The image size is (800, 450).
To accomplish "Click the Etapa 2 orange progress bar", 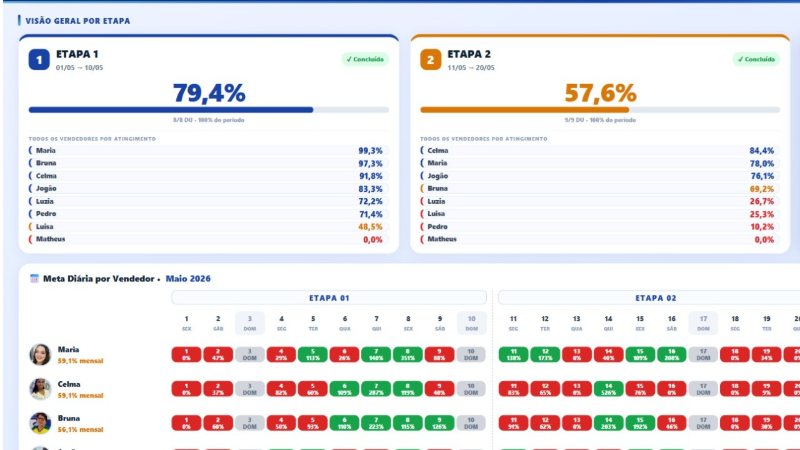I will point(600,110).
